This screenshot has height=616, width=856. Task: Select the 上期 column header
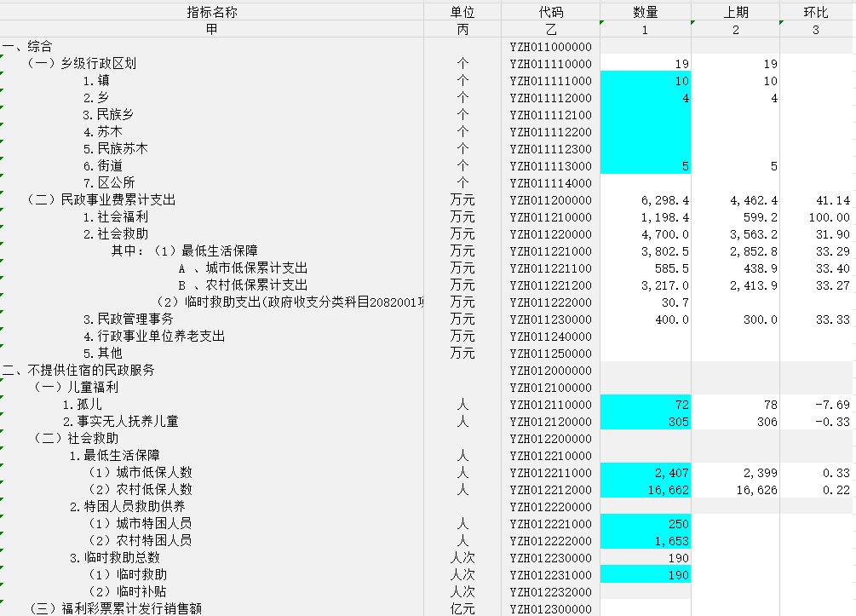coord(735,12)
